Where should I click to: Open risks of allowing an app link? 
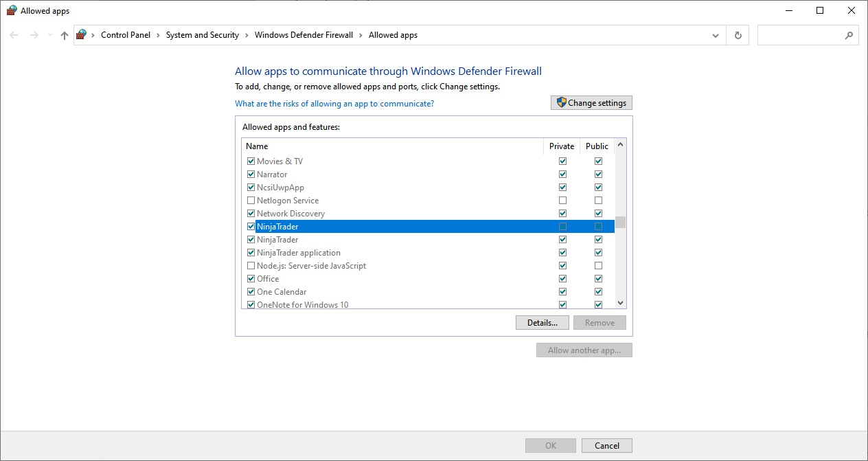tap(334, 104)
